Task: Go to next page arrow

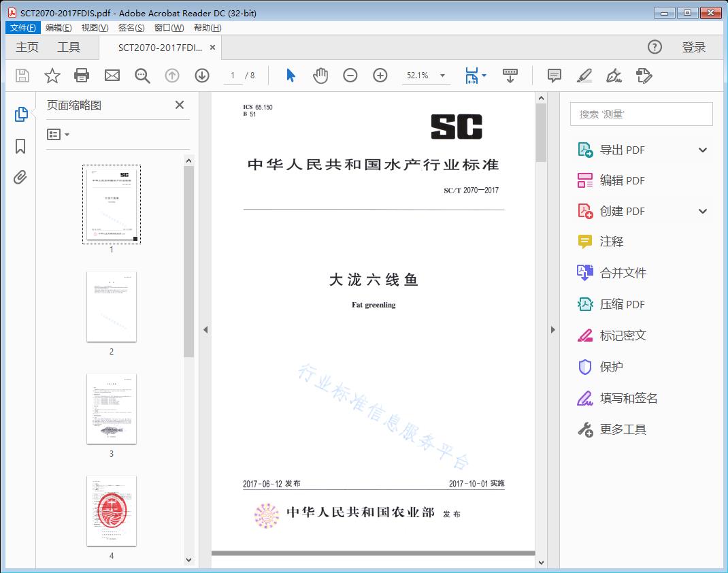Action: pyautogui.click(x=202, y=76)
